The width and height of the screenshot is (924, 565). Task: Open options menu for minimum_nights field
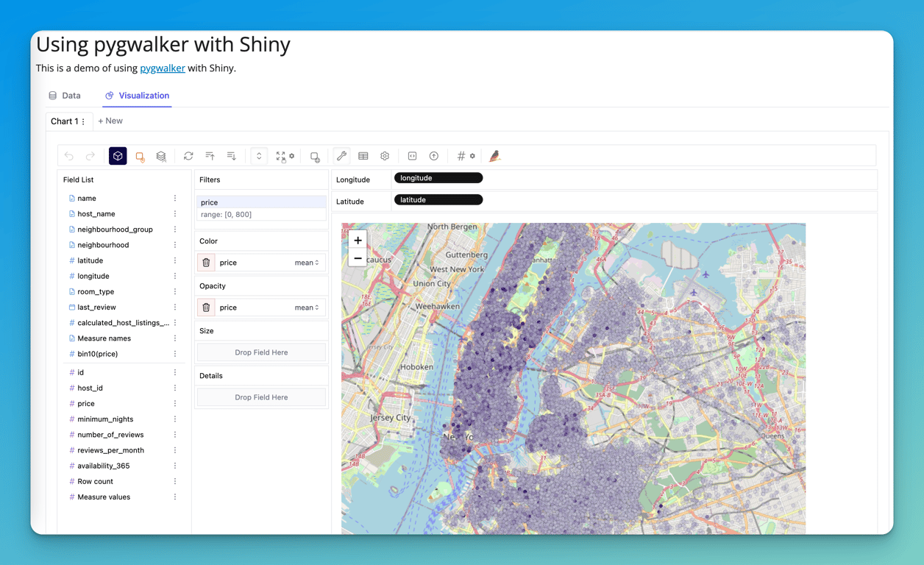[175, 419]
